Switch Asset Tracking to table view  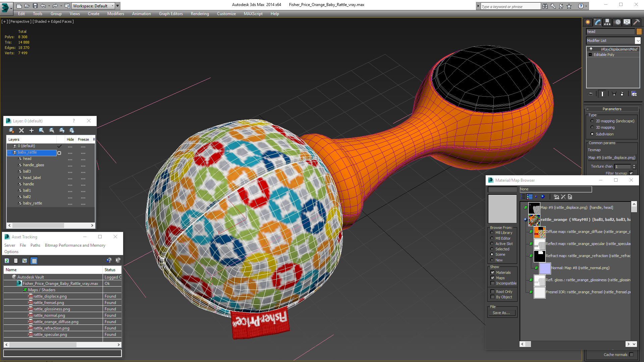point(34,261)
